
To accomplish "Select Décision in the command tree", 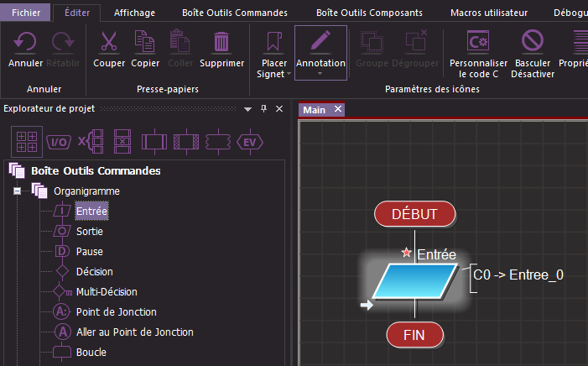I will 94,271.
